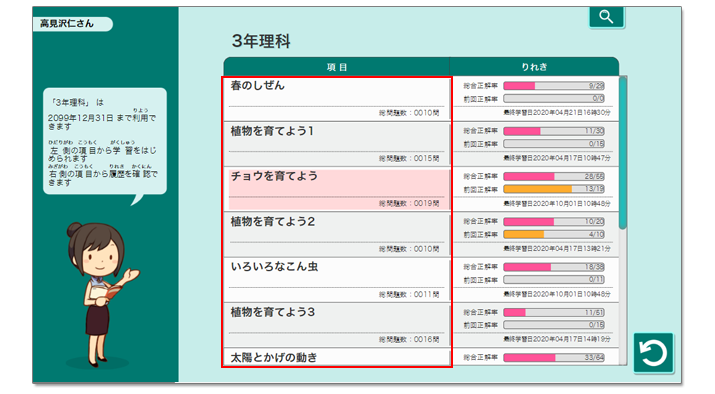Click the circular arrow back button
This screenshot has width=715, height=394.
pyautogui.click(x=653, y=353)
